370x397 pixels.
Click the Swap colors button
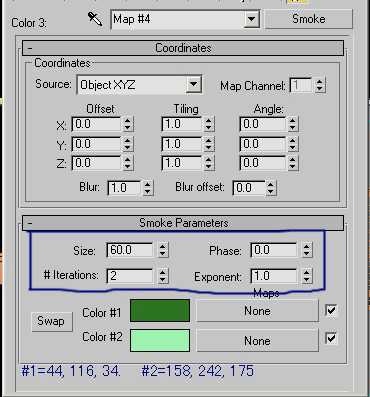[51, 321]
